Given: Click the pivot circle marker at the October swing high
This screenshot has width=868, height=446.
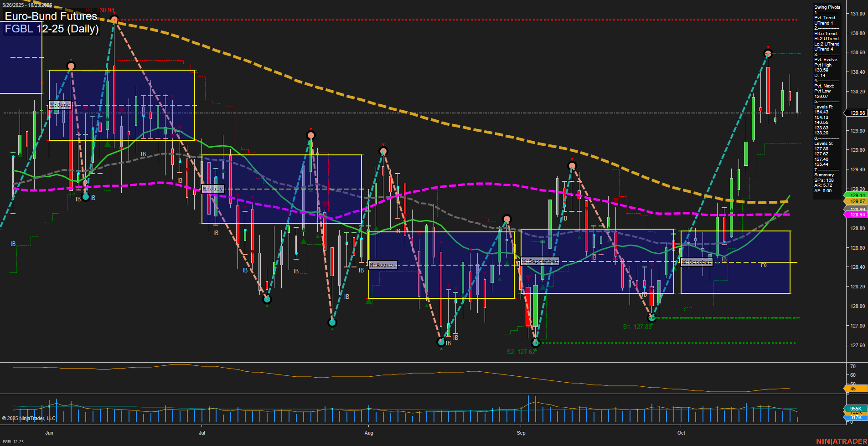Looking at the screenshot, I should click(767, 53).
